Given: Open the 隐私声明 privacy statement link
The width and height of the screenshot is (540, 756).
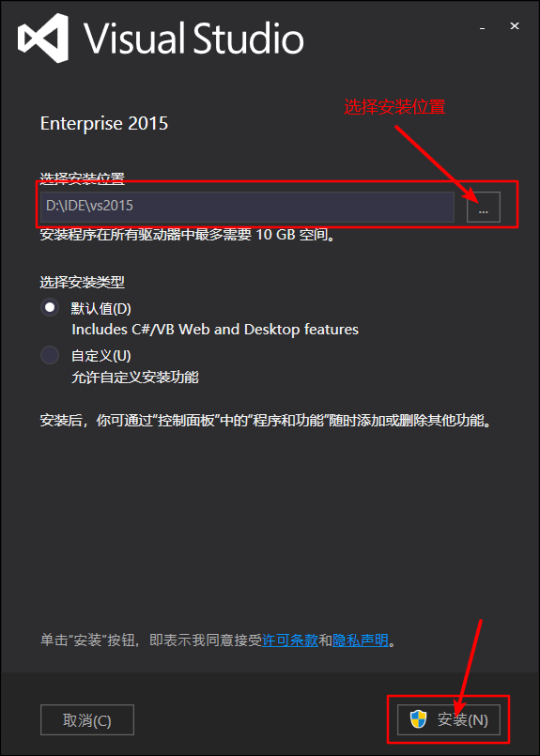Looking at the screenshot, I should 361,640.
